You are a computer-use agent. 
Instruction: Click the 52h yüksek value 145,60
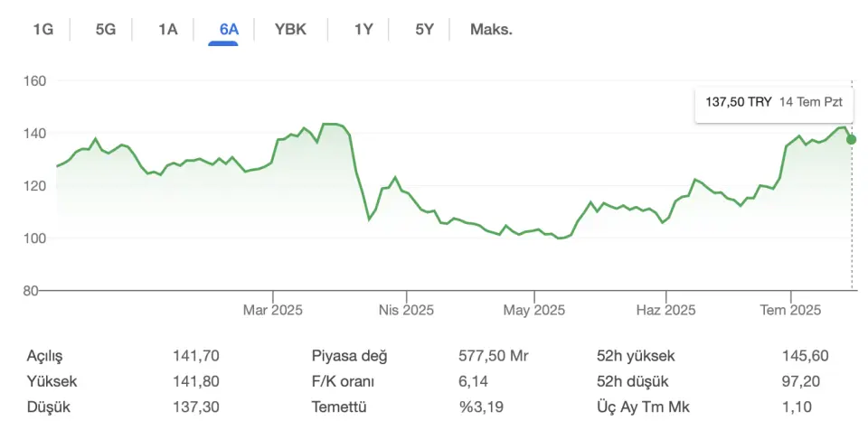click(805, 356)
